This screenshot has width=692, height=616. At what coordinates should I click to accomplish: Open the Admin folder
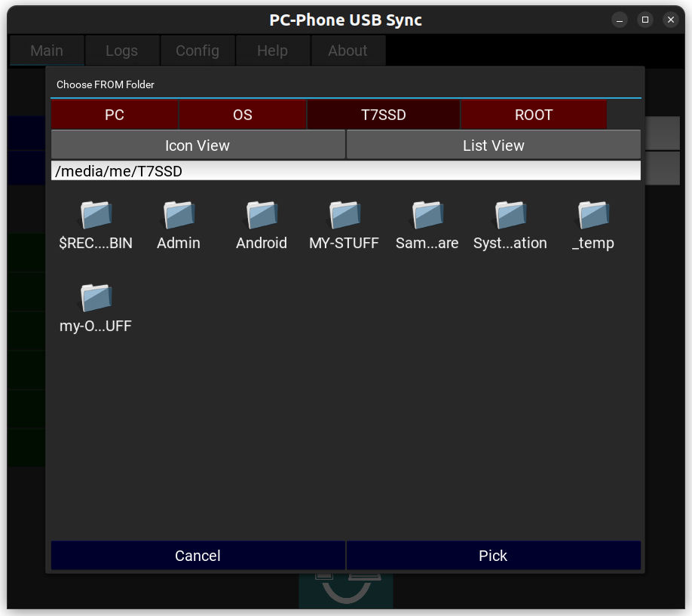(x=179, y=216)
